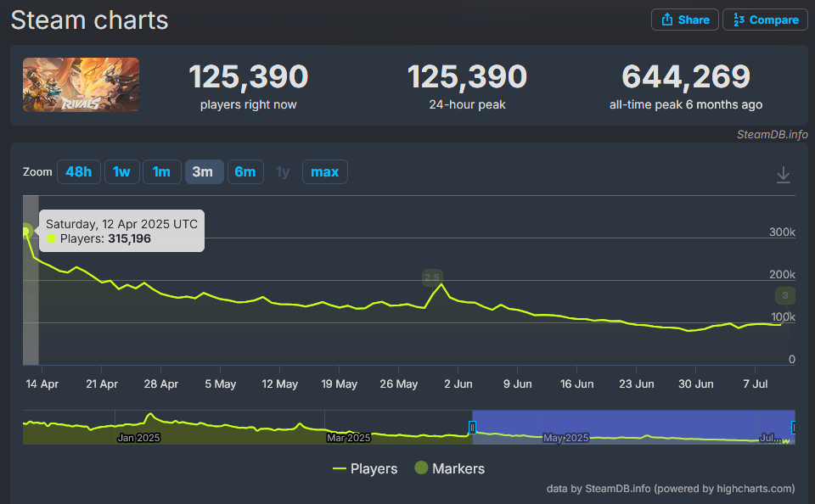Image resolution: width=815 pixels, height=504 pixels.
Task: Select the disabled 1y zoom option
Action: tap(283, 172)
